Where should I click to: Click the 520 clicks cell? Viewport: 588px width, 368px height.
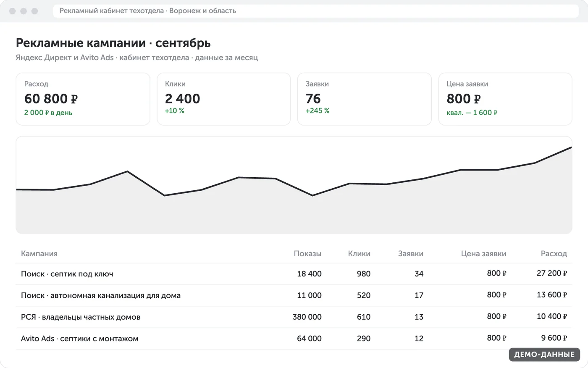tap(364, 295)
